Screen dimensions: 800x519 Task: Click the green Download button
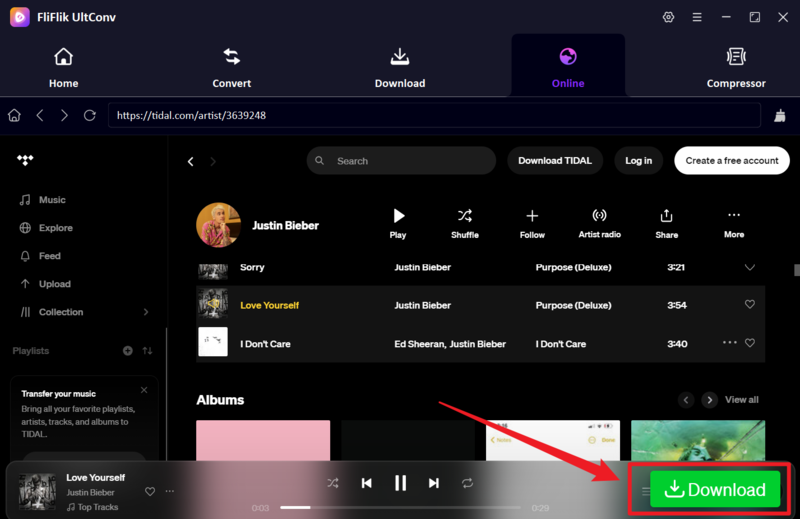click(715, 489)
